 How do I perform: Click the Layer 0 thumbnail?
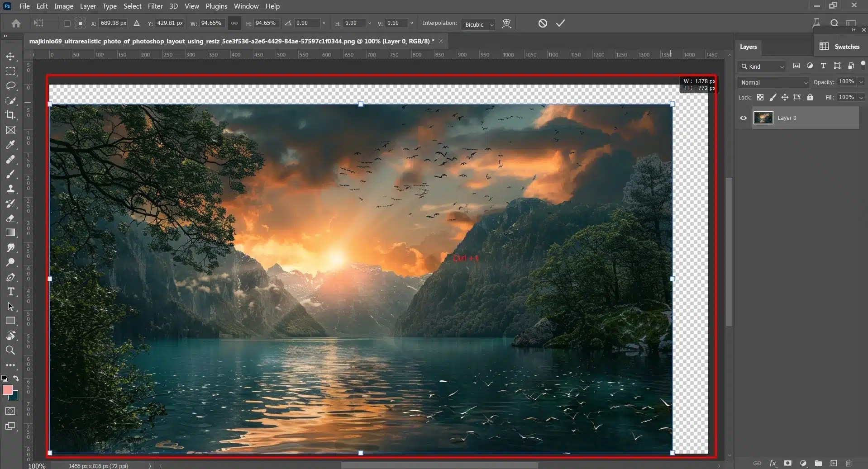pos(764,118)
